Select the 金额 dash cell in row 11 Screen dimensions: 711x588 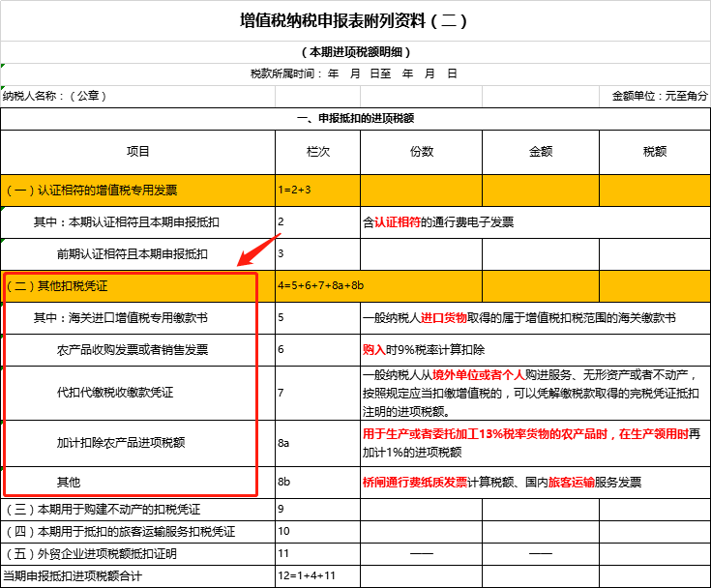tap(541, 554)
